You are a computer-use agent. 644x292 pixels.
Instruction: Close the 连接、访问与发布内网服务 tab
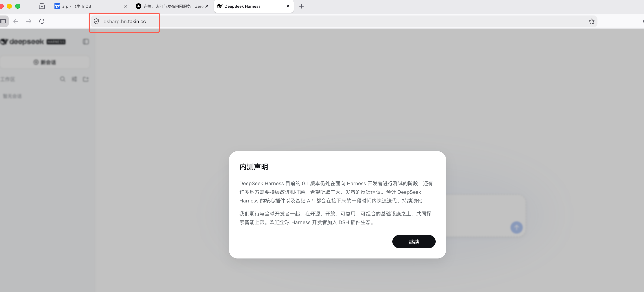click(207, 6)
